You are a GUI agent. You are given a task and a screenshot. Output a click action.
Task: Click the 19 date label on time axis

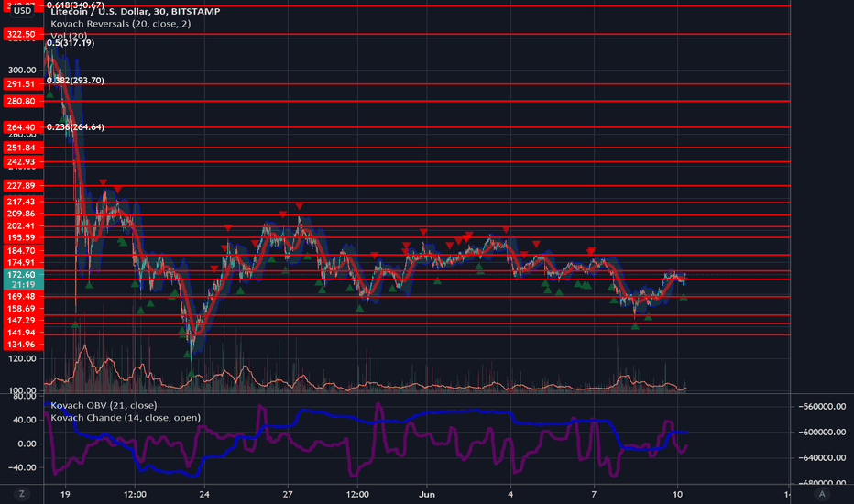pyautogui.click(x=65, y=495)
